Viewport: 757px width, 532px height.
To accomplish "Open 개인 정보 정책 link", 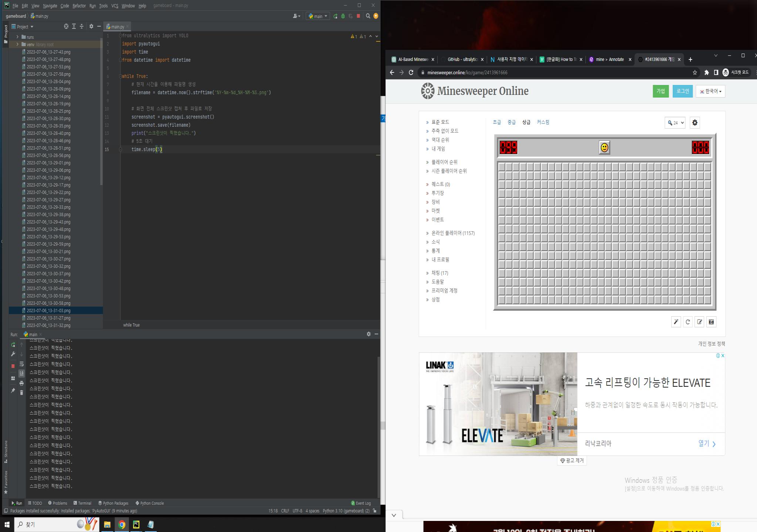I will click(712, 344).
